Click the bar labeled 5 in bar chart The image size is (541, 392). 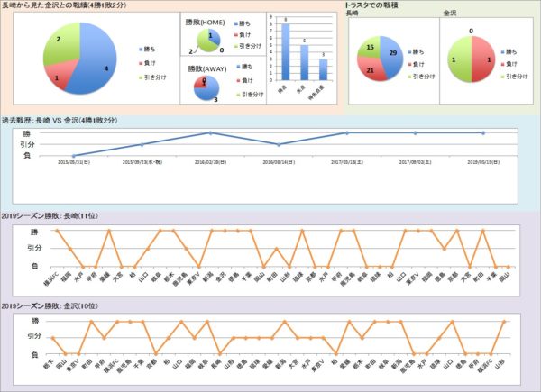point(305,62)
